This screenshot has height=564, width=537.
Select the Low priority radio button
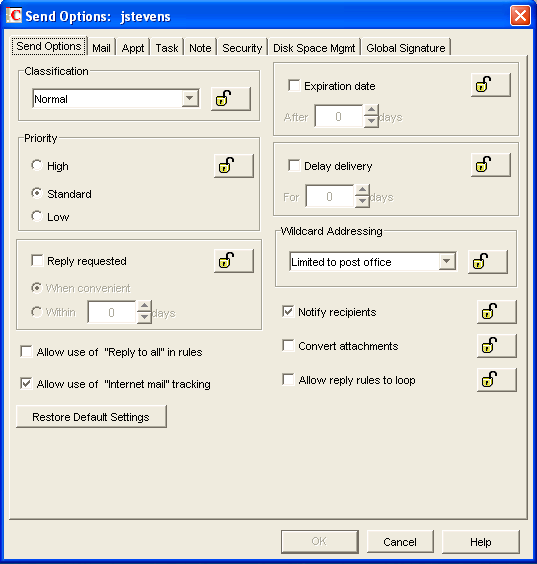[37, 216]
